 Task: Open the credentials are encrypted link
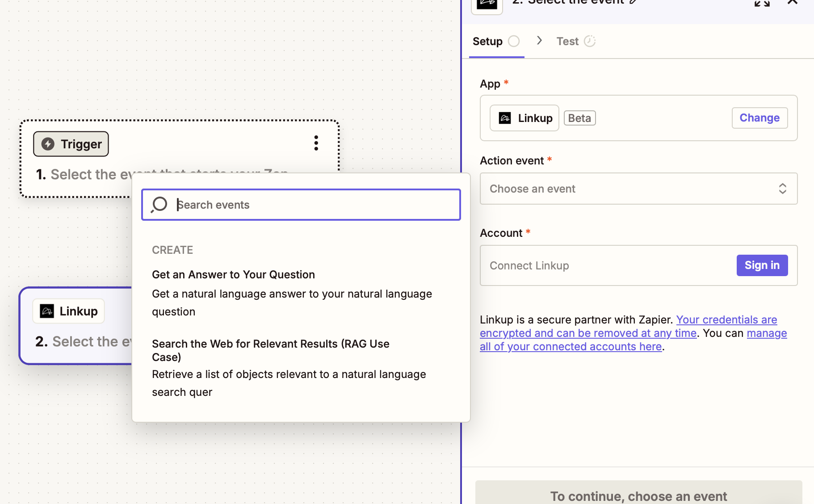point(629,327)
